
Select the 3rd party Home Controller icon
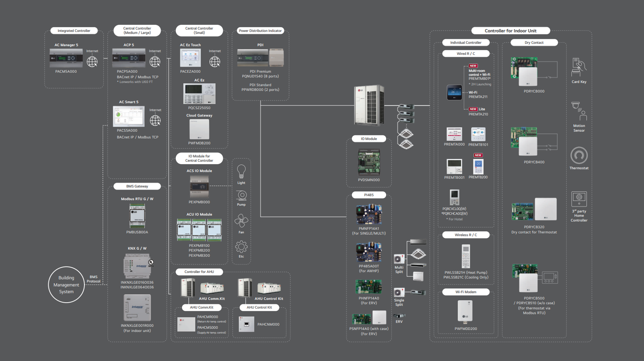579,199
